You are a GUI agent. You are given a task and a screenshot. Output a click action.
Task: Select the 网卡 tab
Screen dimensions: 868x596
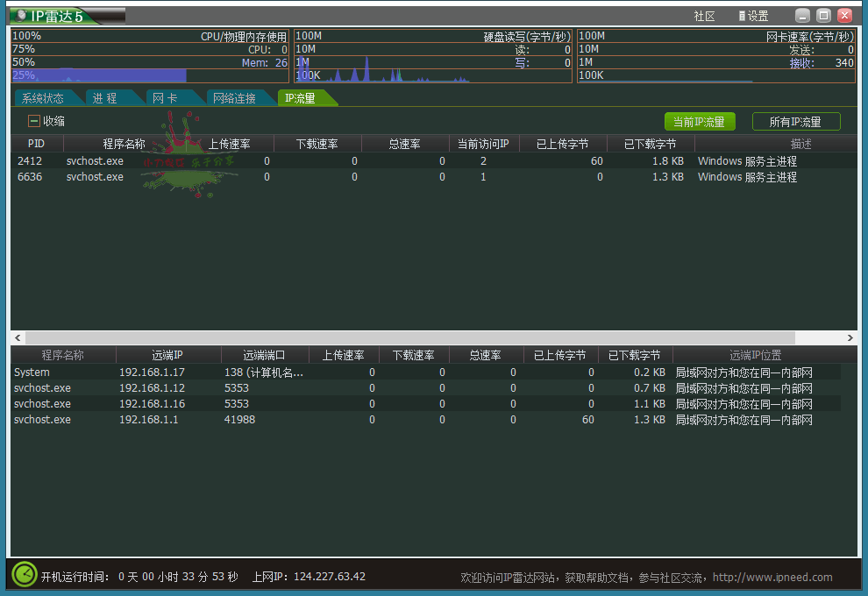tap(165, 98)
